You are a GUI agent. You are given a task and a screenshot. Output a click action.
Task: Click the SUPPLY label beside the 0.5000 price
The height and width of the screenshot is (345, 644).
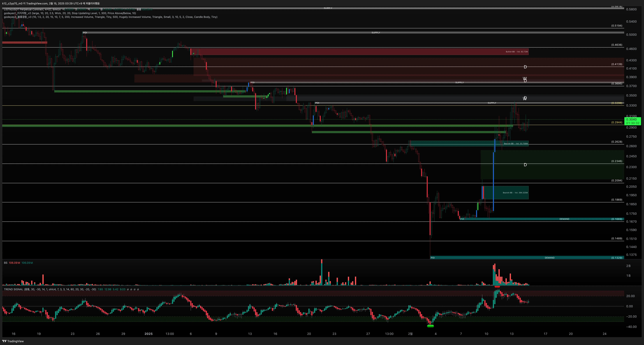376,33
